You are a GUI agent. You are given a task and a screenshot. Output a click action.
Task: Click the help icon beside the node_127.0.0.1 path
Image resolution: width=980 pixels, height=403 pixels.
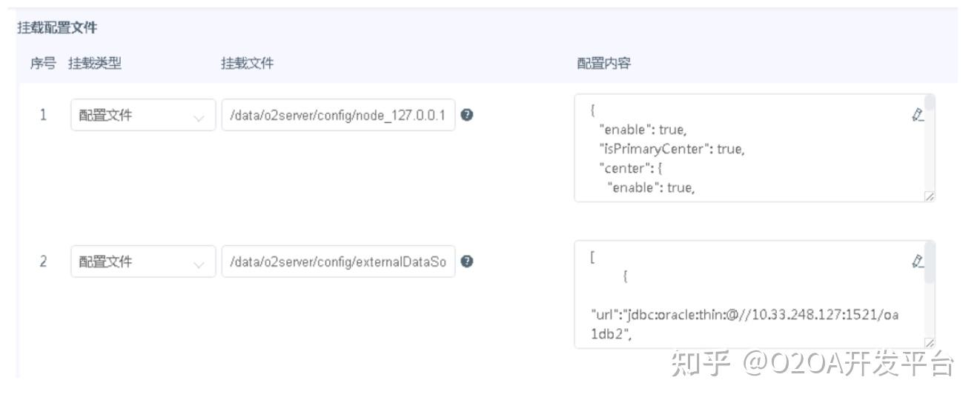pos(466,115)
